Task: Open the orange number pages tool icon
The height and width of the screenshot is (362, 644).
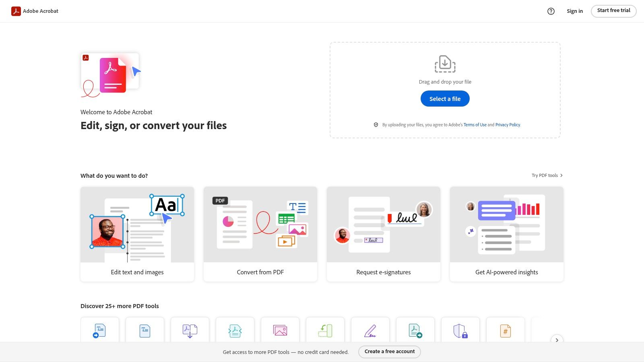Action: (x=506, y=331)
